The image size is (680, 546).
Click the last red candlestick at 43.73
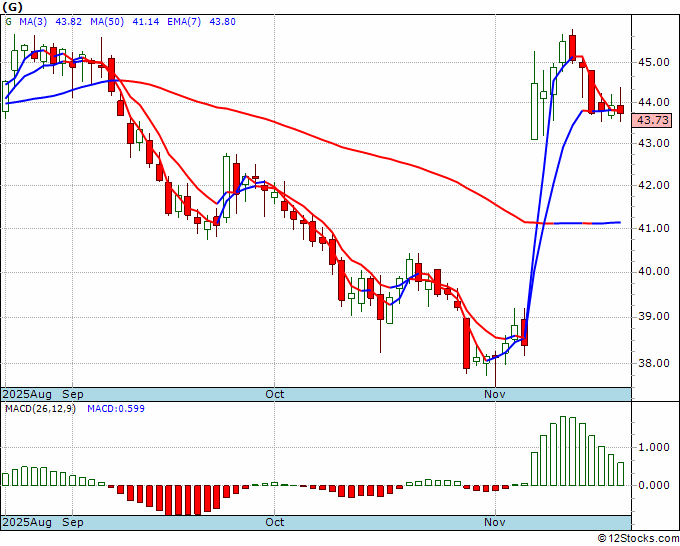621,109
